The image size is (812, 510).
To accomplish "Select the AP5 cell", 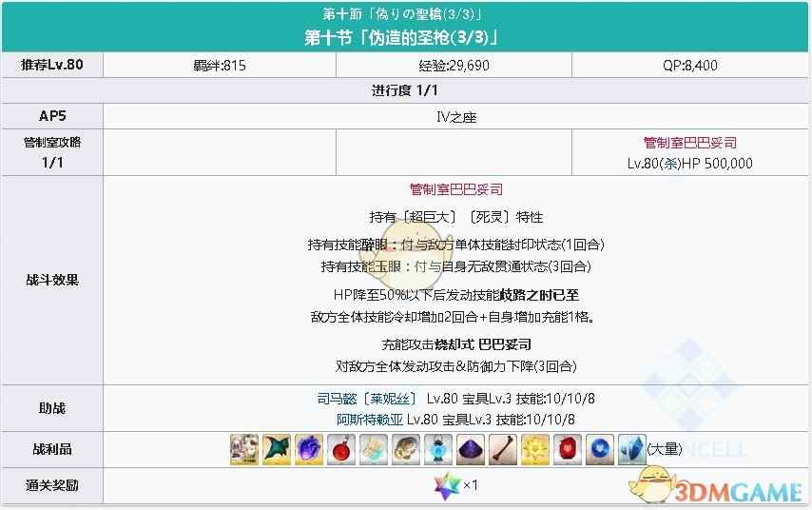I will click(x=52, y=116).
